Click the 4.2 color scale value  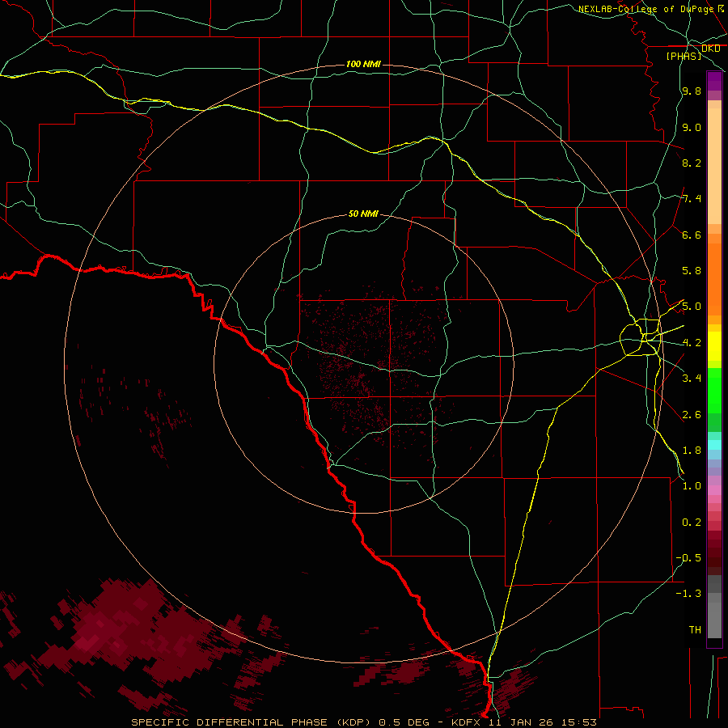pyautogui.click(x=692, y=343)
